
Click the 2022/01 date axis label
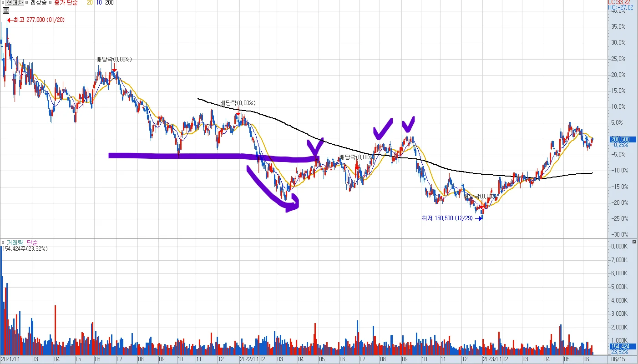coord(249,359)
